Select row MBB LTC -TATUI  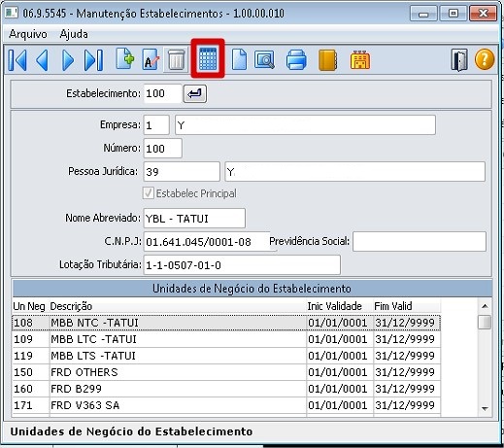coord(226,339)
